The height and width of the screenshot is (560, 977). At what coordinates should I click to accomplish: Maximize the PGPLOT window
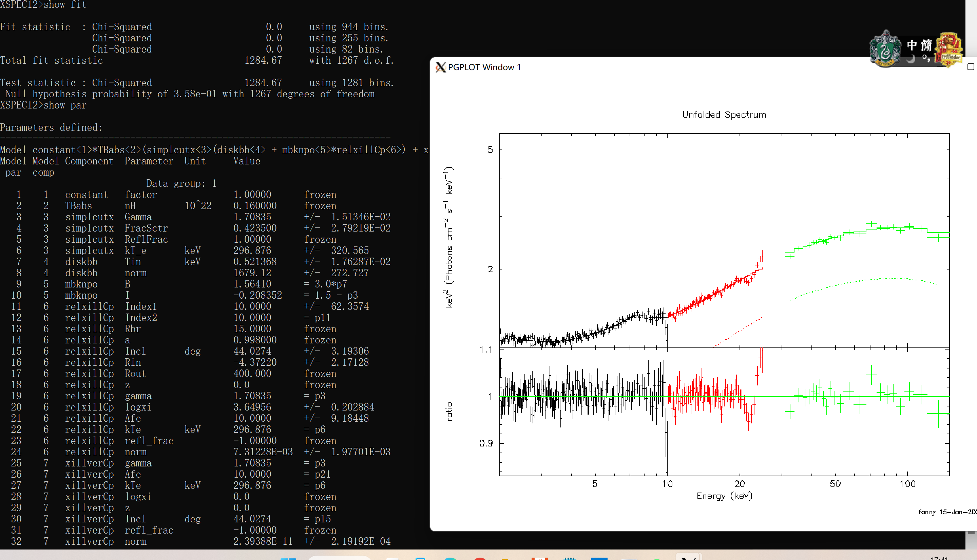point(971,67)
